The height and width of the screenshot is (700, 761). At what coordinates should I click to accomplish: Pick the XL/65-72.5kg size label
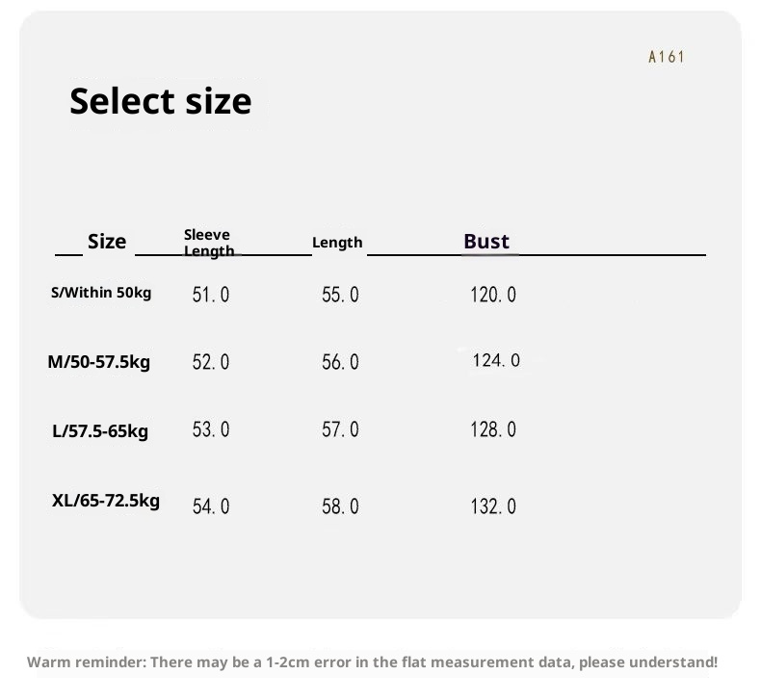click(x=106, y=501)
